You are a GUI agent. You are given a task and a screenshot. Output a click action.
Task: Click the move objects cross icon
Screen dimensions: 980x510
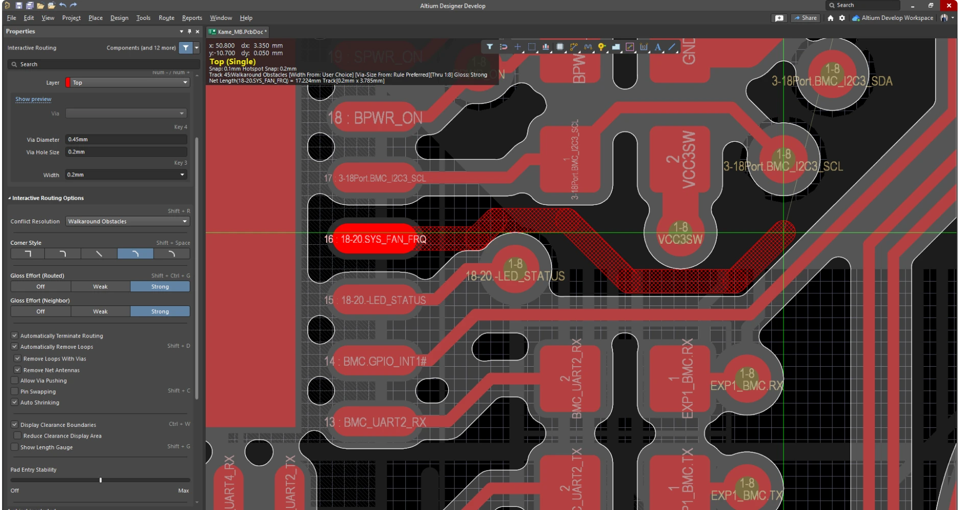[518, 47]
